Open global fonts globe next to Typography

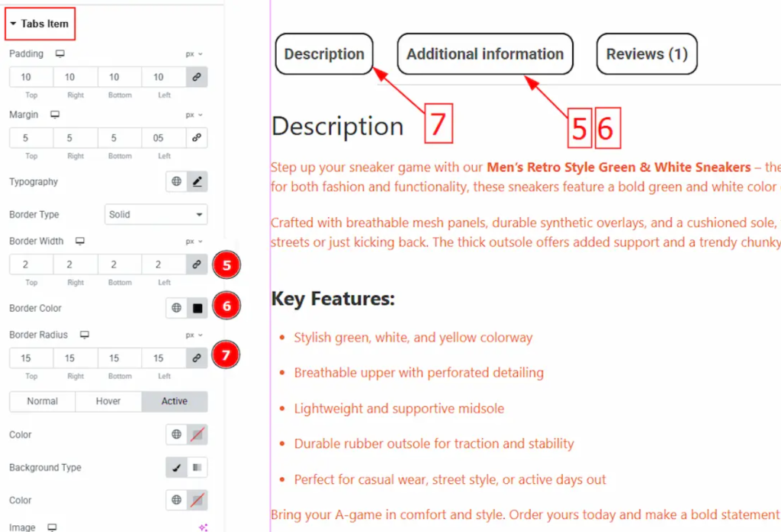pos(176,181)
